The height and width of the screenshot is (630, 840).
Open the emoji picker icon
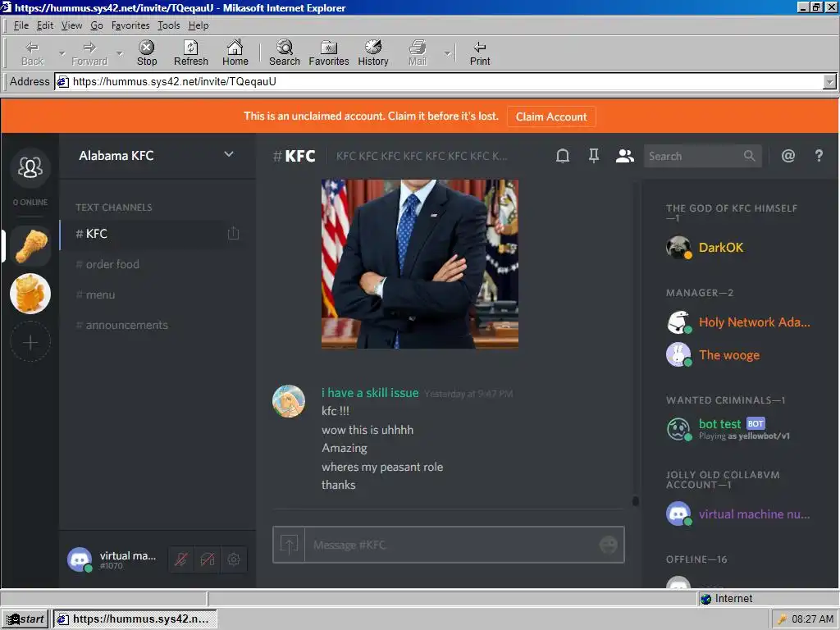pyautogui.click(x=608, y=546)
